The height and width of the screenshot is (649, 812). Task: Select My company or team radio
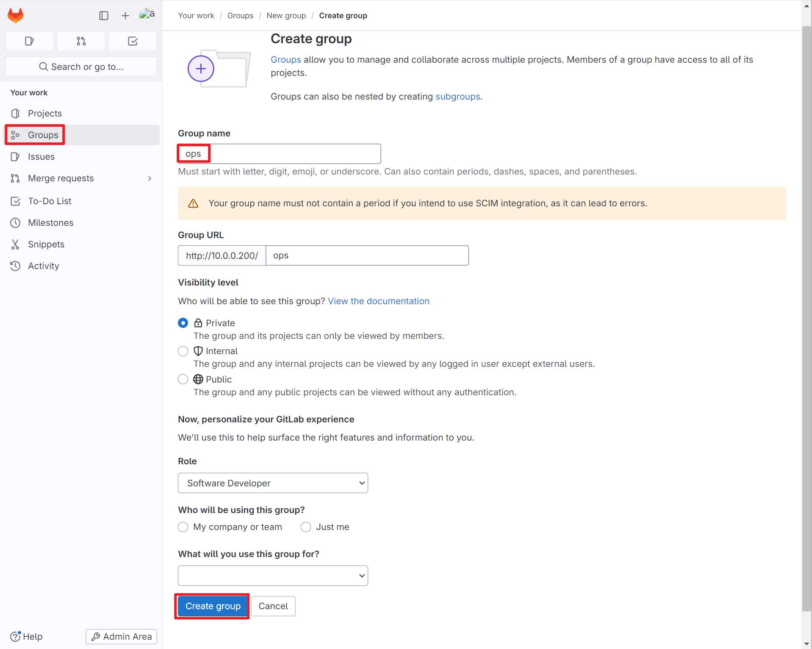coord(183,527)
